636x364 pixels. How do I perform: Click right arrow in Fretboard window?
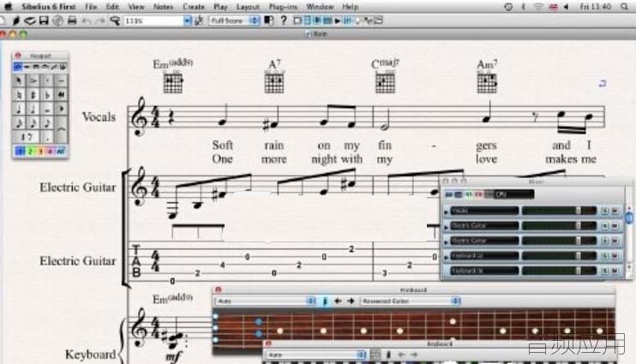(351, 301)
